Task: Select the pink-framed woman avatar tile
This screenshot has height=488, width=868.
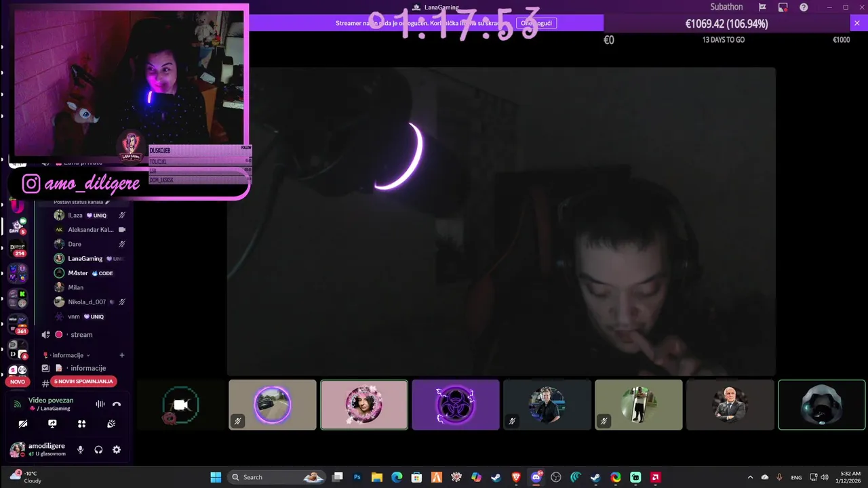Action: [364, 405]
